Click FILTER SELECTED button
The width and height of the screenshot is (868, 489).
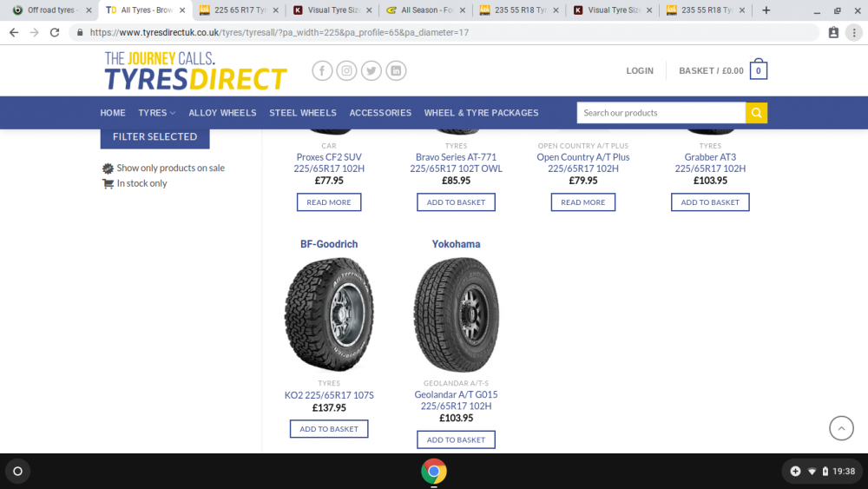[155, 136]
